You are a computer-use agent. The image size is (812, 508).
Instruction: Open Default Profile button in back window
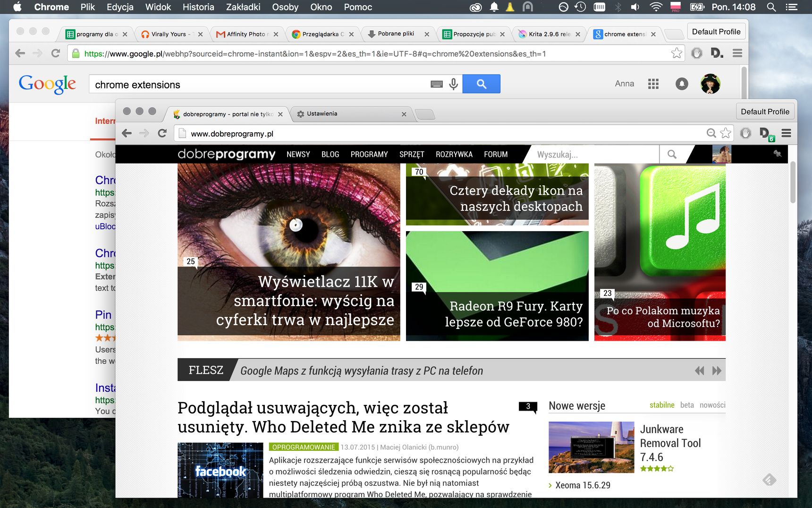716,32
